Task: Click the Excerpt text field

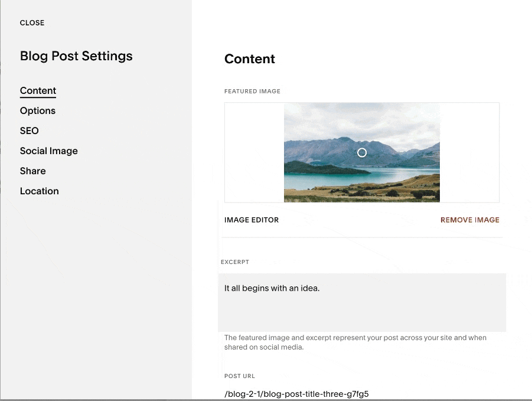Action: tap(362, 301)
